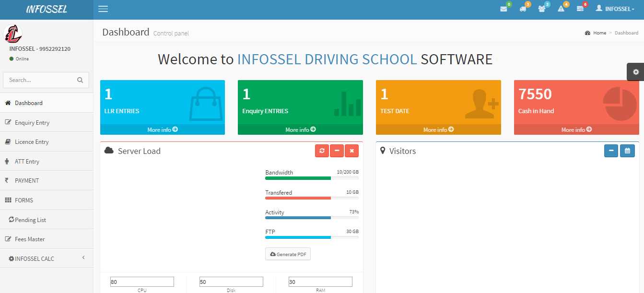Open ATT Entry menu item
Image resolution: width=644 pixels, height=293 pixels.
(x=47, y=161)
